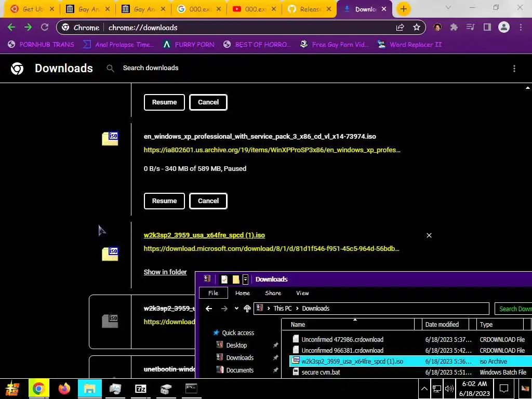Open Chrome's three-dot main menu
Viewport: 532px width, 399px height.
tap(521, 28)
